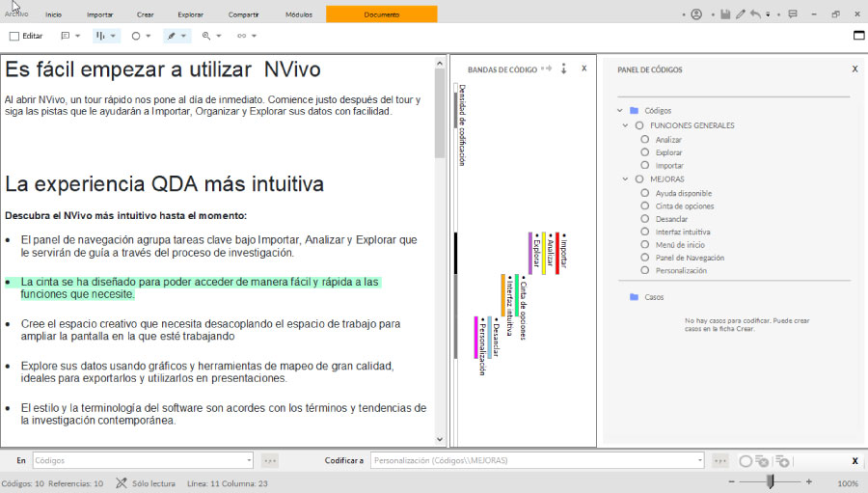Image resolution: width=868 pixels, height=493 pixels.
Task: Switch to the Compartir tab
Action: pos(243,15)
